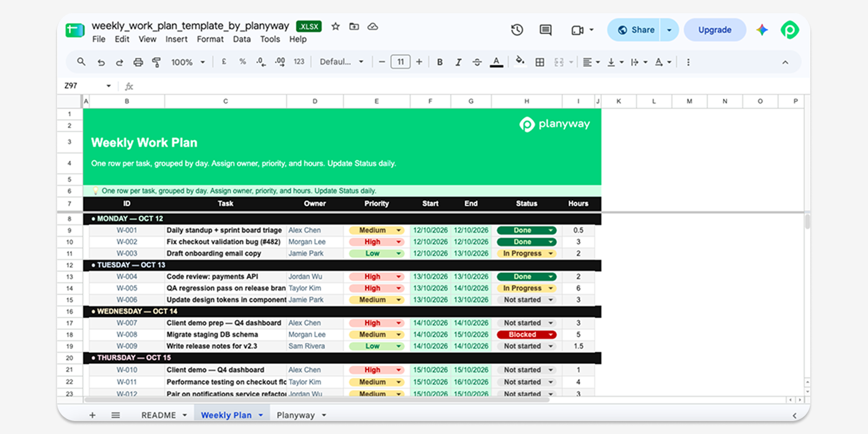Open the text color picker

(496, 62)
